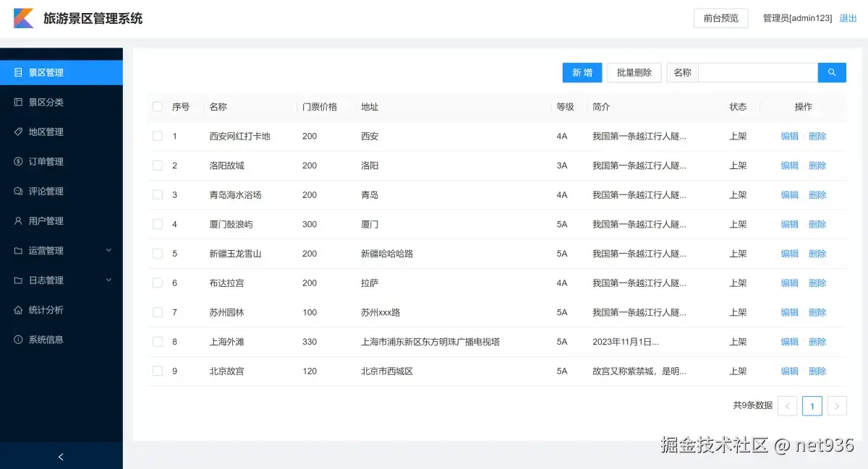Open the 景区管理 menu item
This screenshot has width=868, height=469.
pos(61,72)
